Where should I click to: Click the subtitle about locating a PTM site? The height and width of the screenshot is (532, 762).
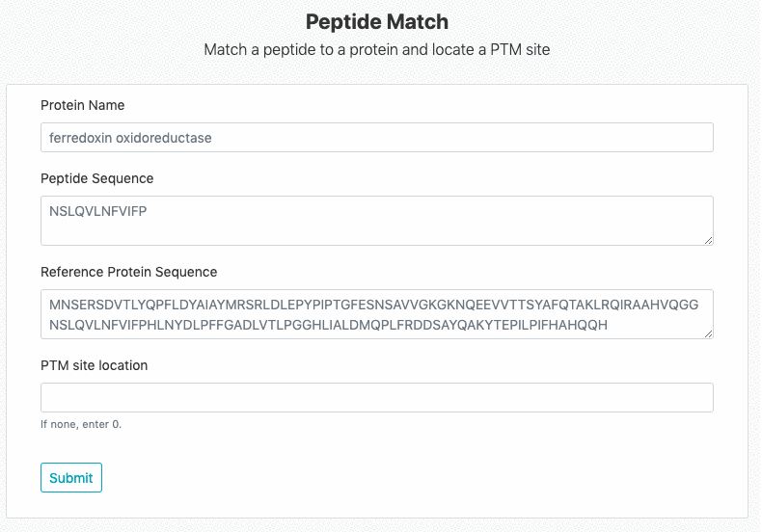point(377,49)
